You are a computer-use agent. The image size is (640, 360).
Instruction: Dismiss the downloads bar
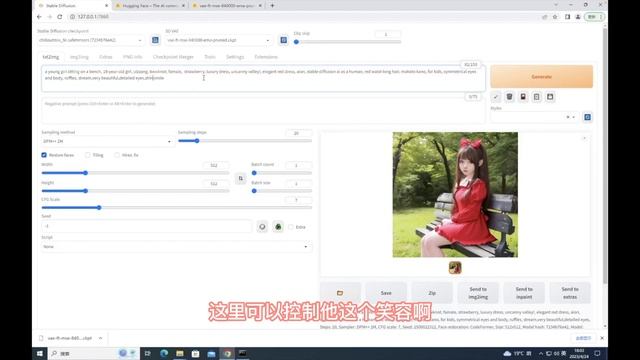point(602,338)
